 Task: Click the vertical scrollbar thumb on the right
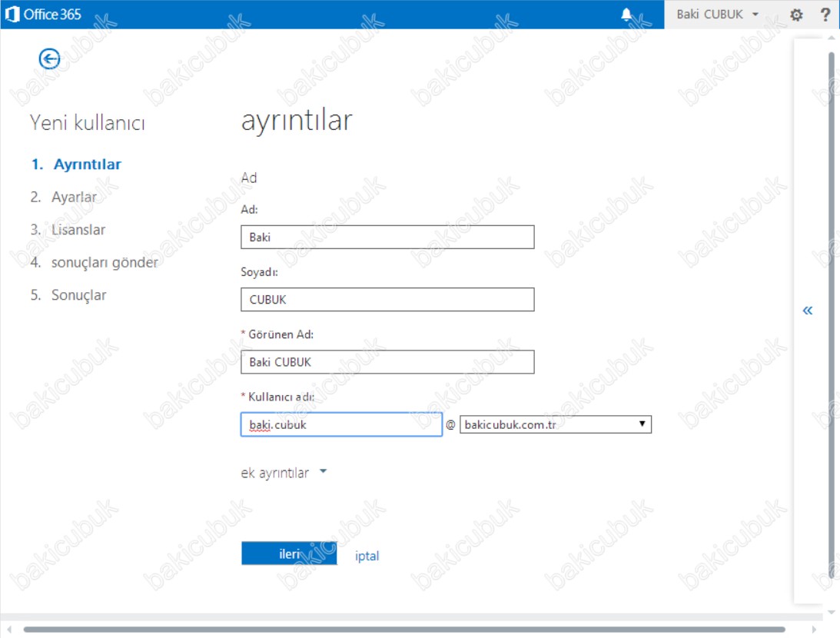[x=832, y=315]
